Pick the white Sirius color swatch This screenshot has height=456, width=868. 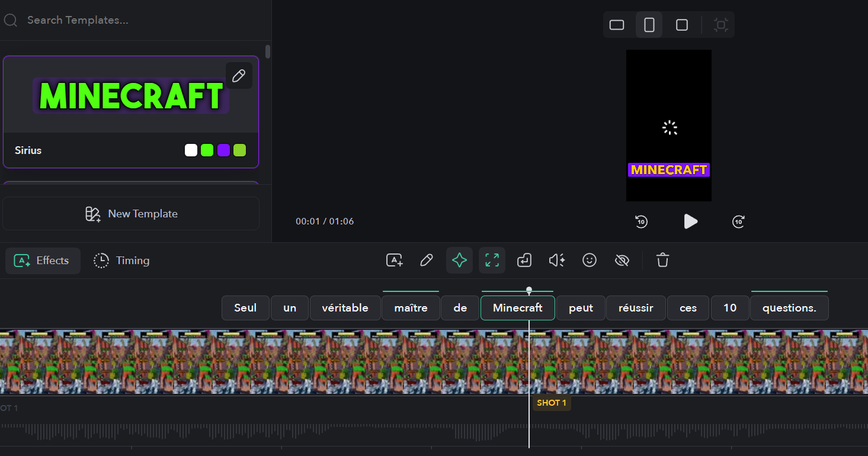pos(191,150)
